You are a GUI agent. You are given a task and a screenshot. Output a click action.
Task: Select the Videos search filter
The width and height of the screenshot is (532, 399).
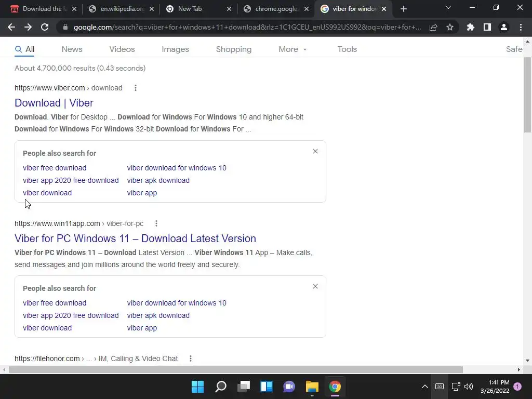122,49
